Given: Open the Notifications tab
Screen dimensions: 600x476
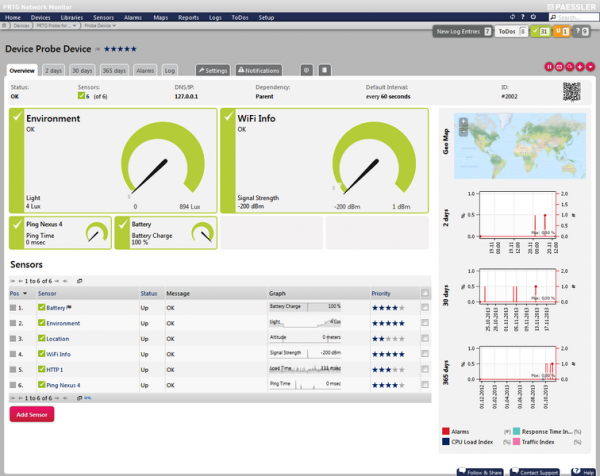Looking at the screenshot, I should coord(259,70).
